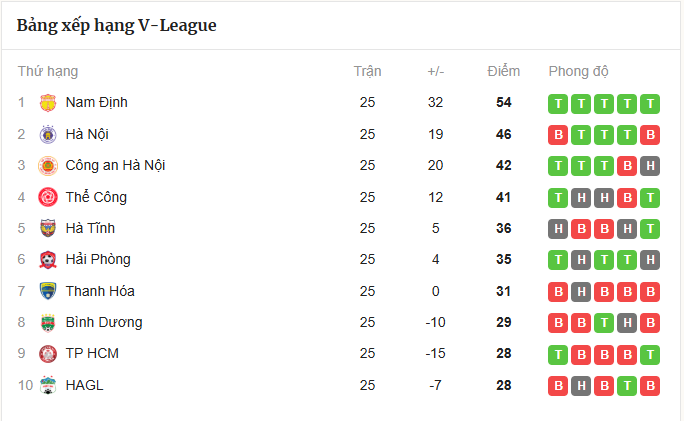Click the Nam Định club logo
This screenshot has width=684, height=421.
(48, 103)
